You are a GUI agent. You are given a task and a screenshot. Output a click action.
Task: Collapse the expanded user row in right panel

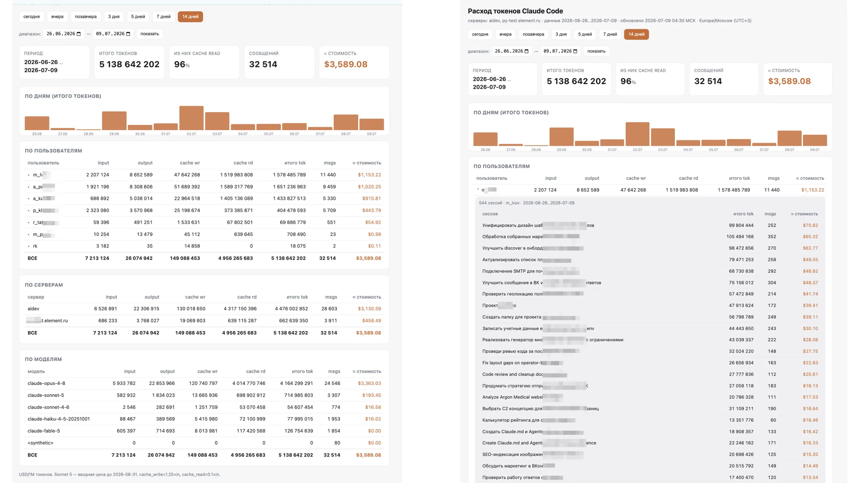tap(478, 190)
